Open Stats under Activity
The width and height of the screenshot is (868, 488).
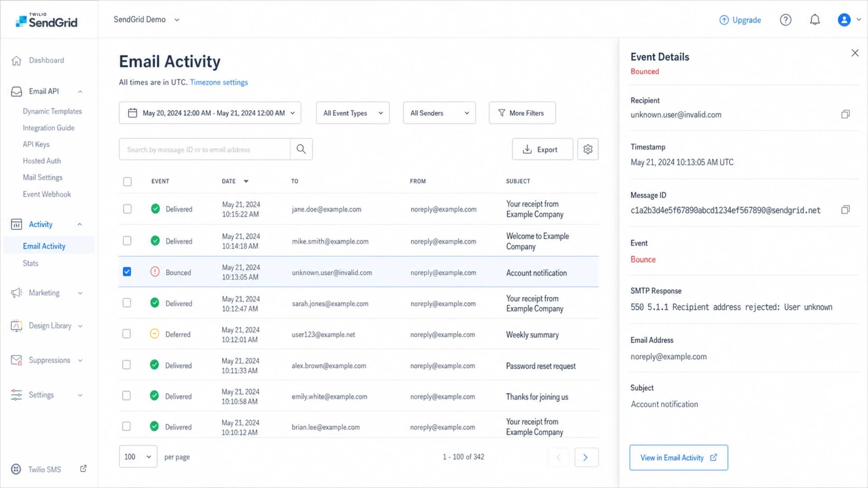point(30,263)
